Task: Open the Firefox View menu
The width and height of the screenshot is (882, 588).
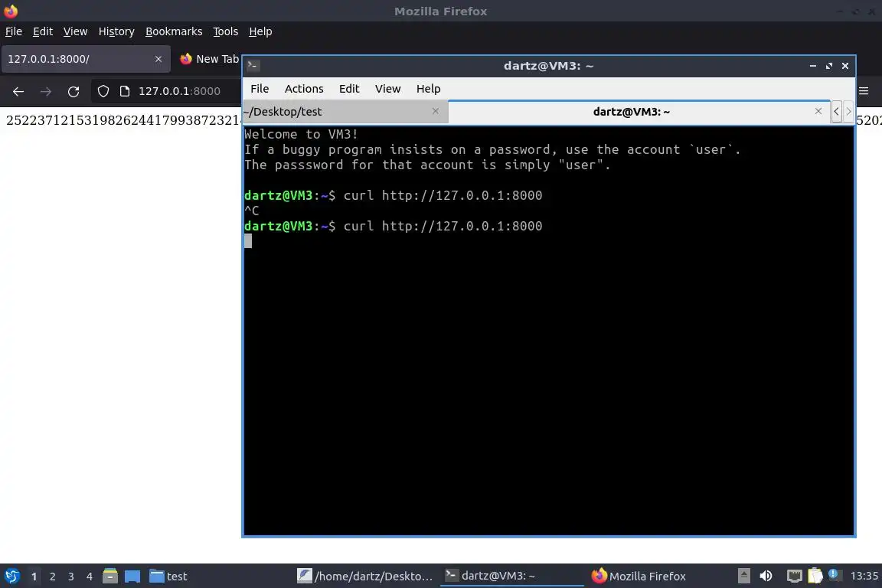Action: click(75, 31)
